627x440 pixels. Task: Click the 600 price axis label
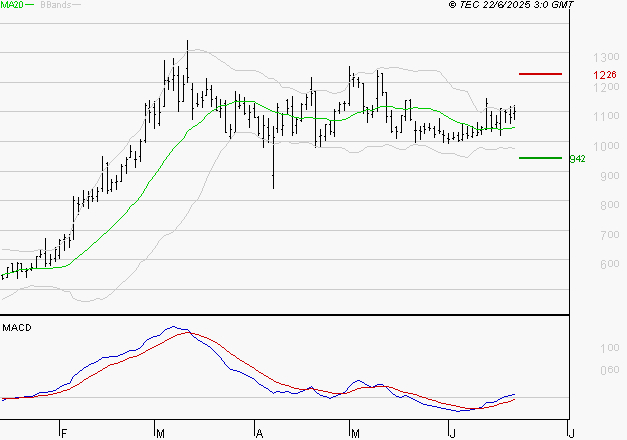click(610, 264)
